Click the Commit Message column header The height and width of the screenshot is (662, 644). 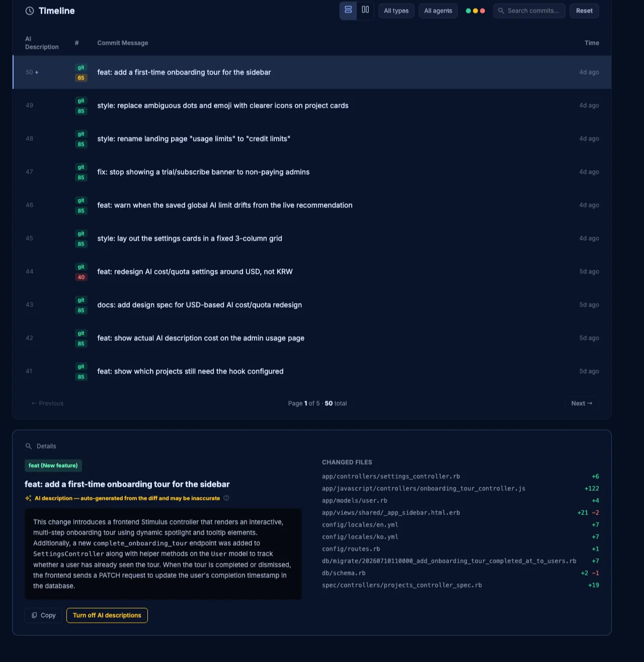(123, 43)
